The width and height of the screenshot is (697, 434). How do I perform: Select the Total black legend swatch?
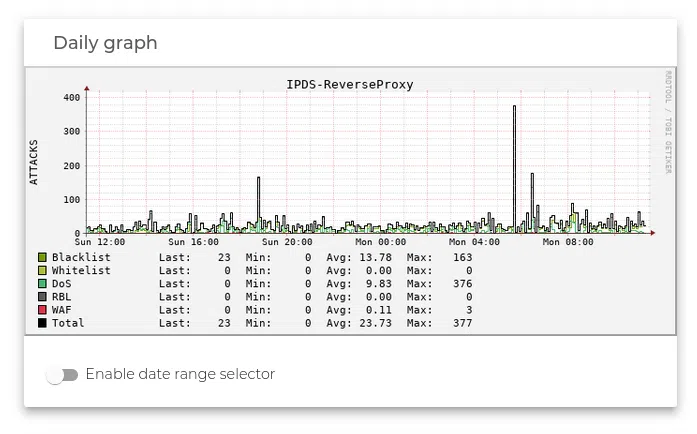click(42, 322)
